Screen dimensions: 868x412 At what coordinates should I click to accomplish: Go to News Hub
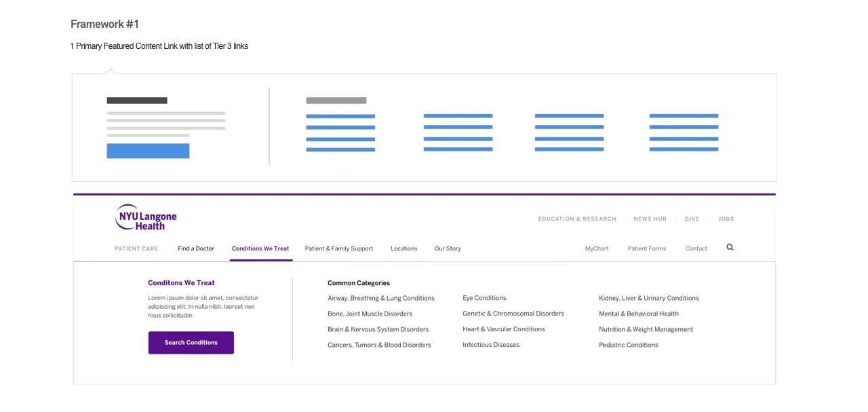coord(650,219)
